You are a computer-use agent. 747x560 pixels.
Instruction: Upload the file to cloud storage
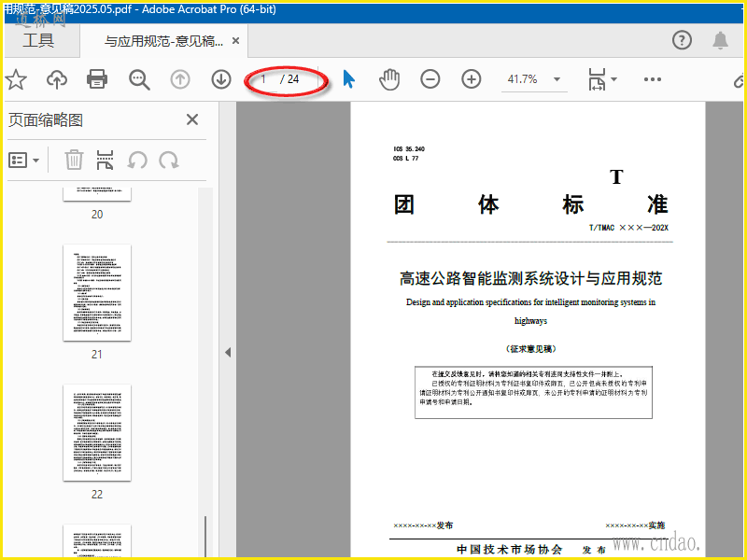tap(57, 79)
